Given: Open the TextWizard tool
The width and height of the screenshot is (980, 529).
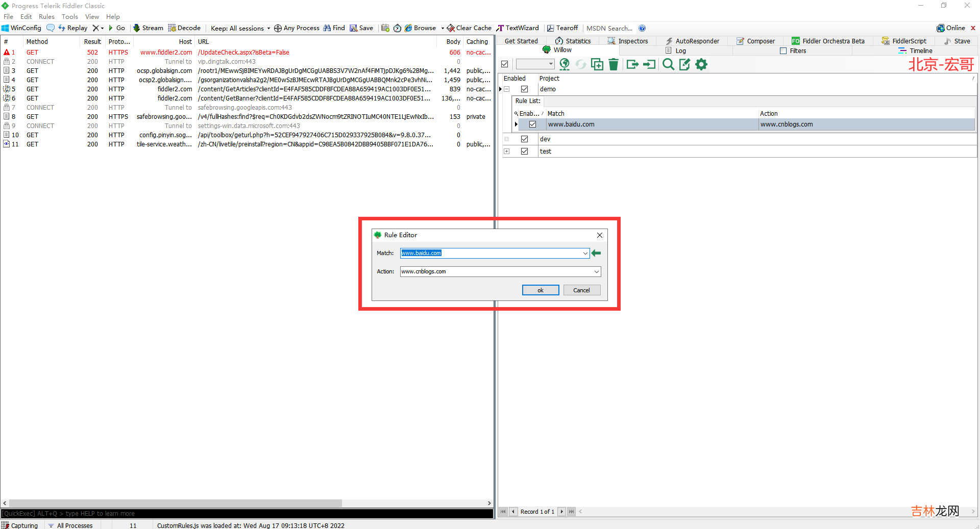Looking at the screenshot, I should click(x=518, y=28).
